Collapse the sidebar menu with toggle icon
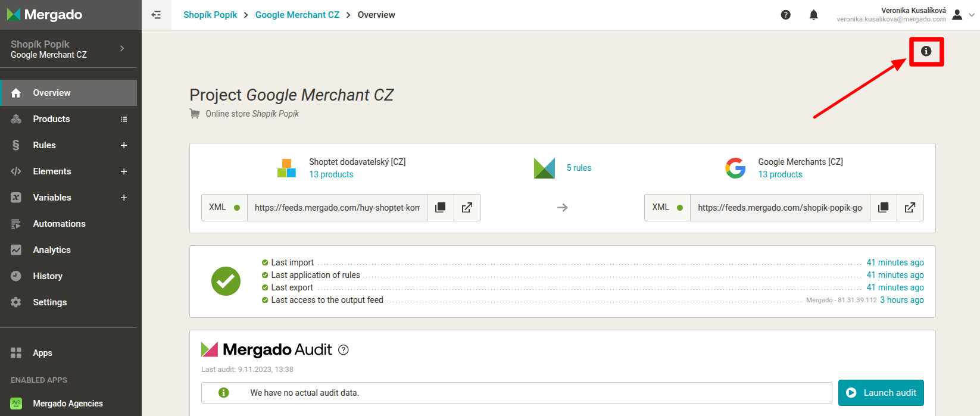 156,15
